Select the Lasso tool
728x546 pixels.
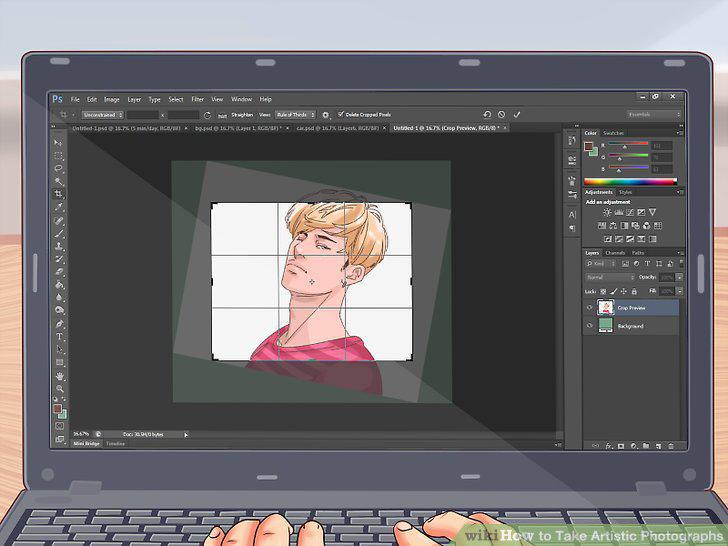click(x=58, y=168)
